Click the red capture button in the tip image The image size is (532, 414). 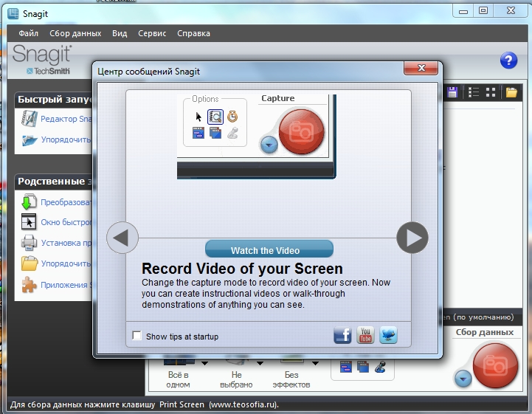pyautogui.click(x=301, y=131)
